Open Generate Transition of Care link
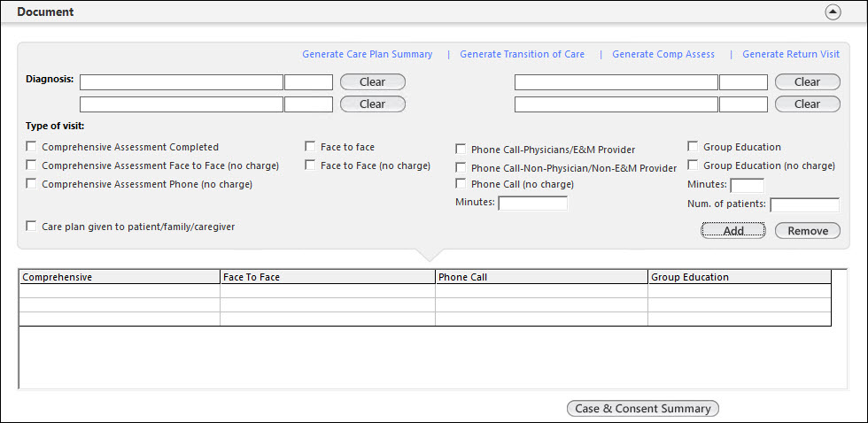This screenshot has height=423, width=868. point(522,54)
